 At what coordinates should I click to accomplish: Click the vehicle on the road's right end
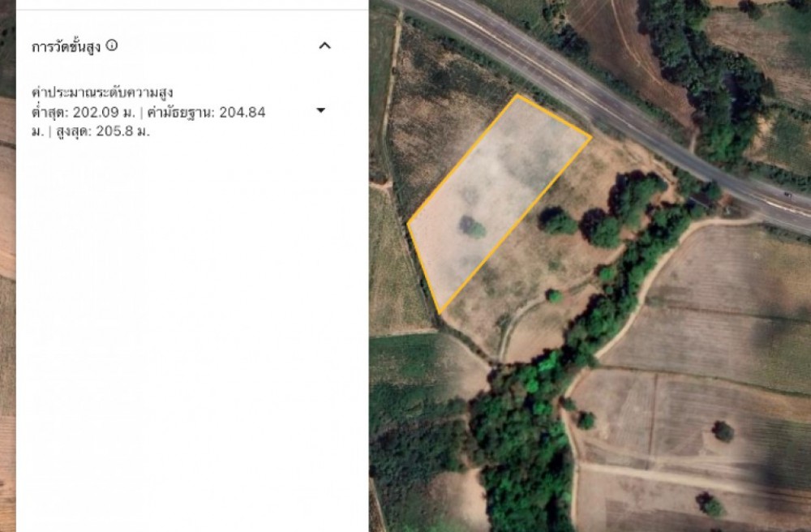787,195
